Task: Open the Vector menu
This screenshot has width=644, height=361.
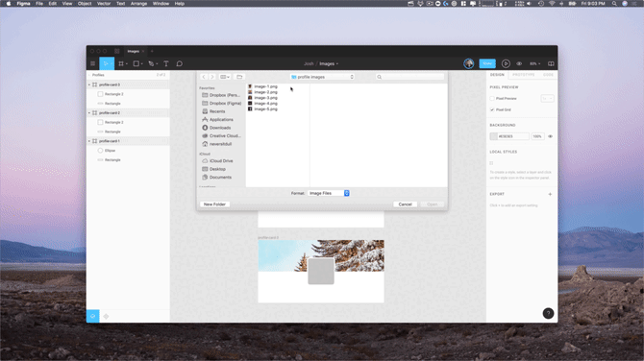Action: coord(104,3)
